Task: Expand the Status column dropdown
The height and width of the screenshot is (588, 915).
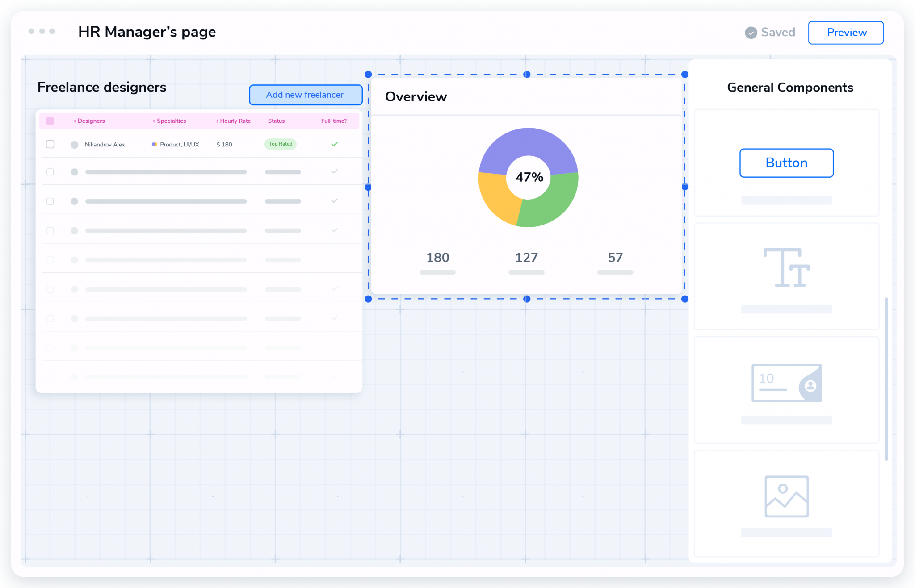Action: coord(276,121)
